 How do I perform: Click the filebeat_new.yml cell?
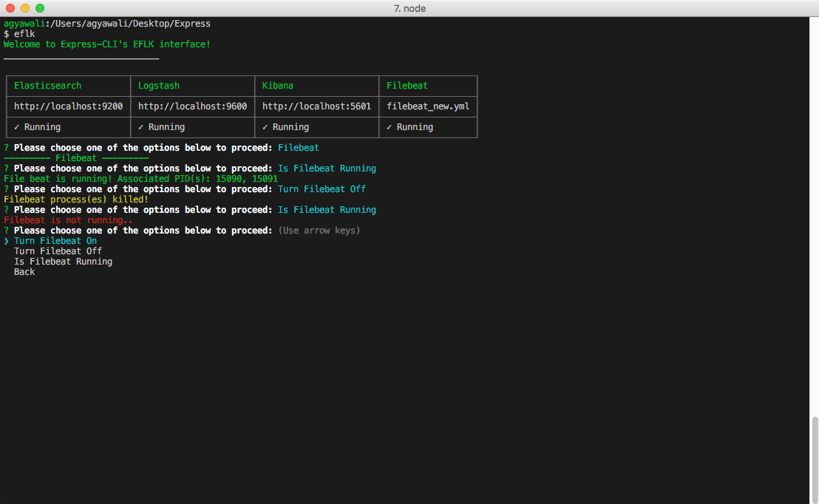point(428,106)
